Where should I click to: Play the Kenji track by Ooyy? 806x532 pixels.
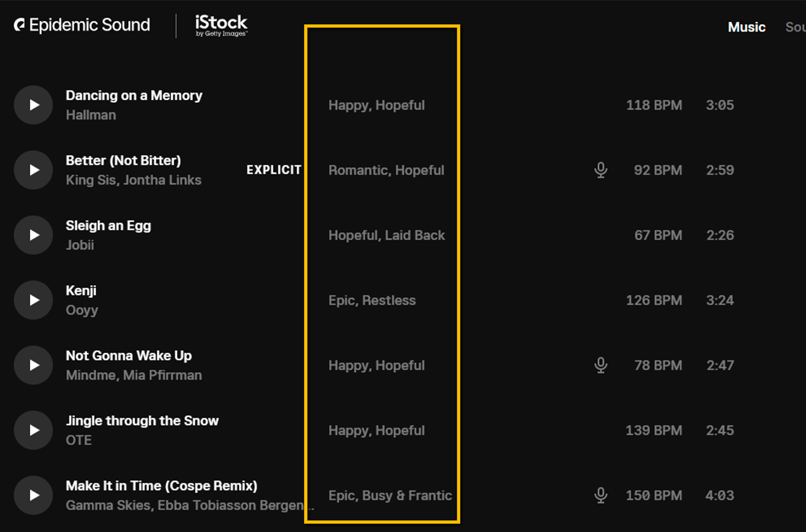pos(33,300)
